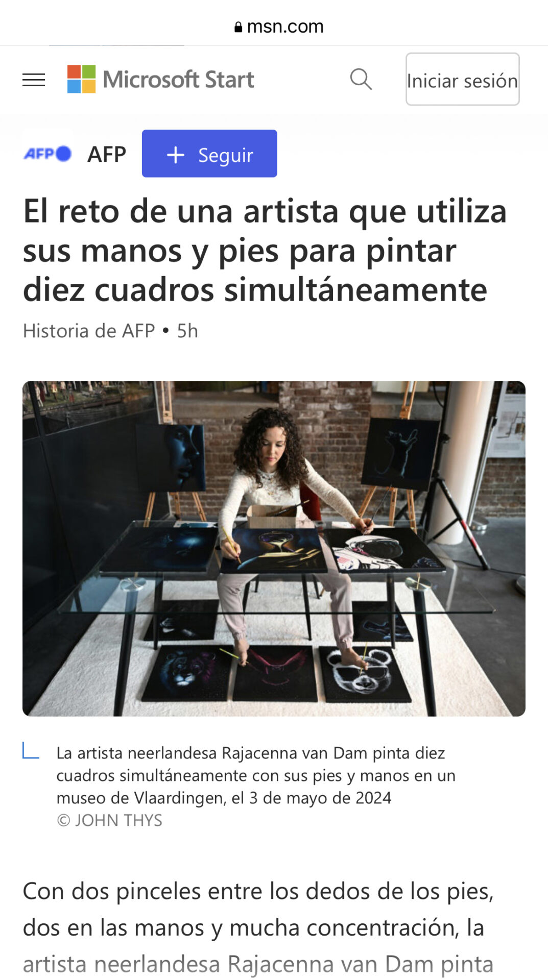Click the Iniciar sesión button
Image resolution: width=548 pixels, height=980 pixels.
click(462, 80)
